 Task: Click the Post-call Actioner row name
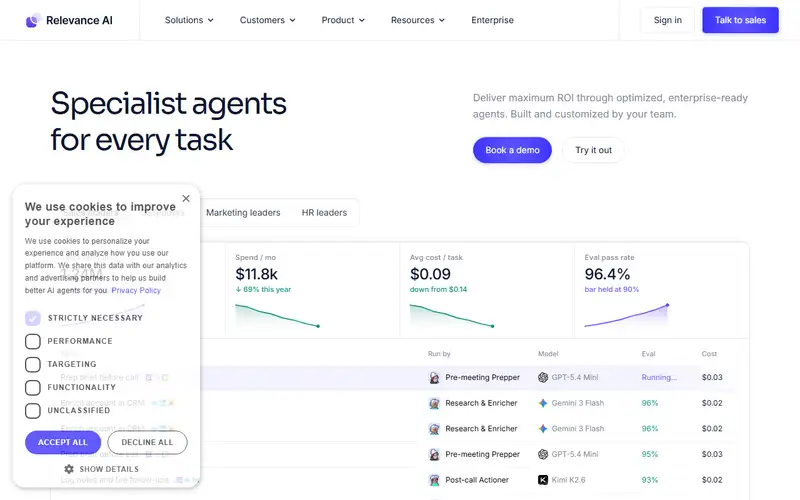pos(477,480)
